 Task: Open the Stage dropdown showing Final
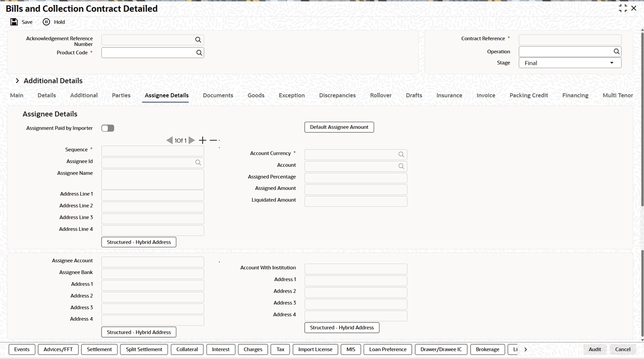pos(570,63)
